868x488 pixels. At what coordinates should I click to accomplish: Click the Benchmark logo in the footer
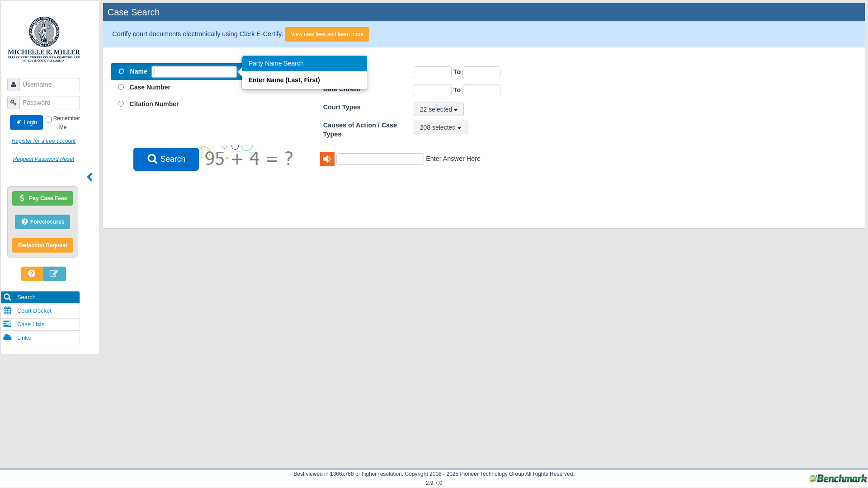point(838,479)
